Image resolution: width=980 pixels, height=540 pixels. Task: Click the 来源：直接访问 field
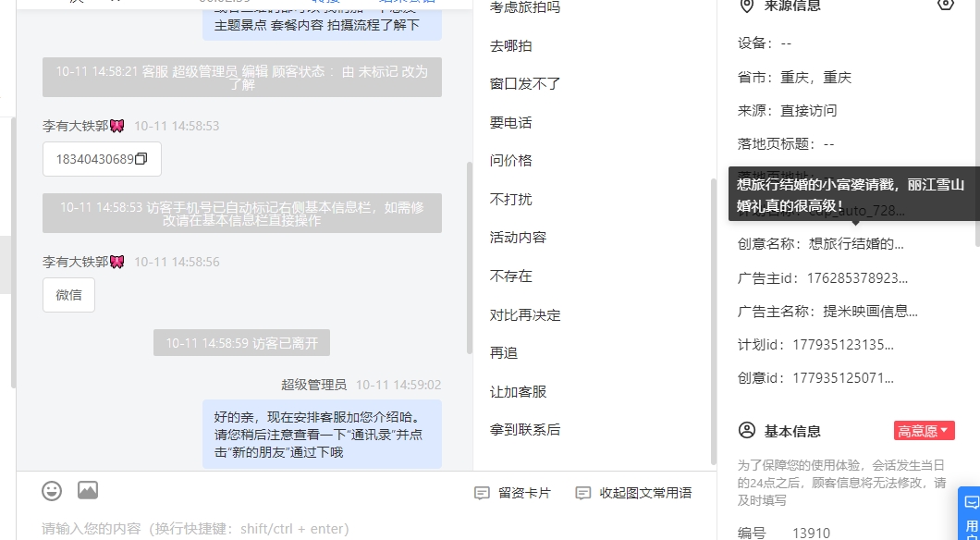pyautogui.click(x=787, y=111)
